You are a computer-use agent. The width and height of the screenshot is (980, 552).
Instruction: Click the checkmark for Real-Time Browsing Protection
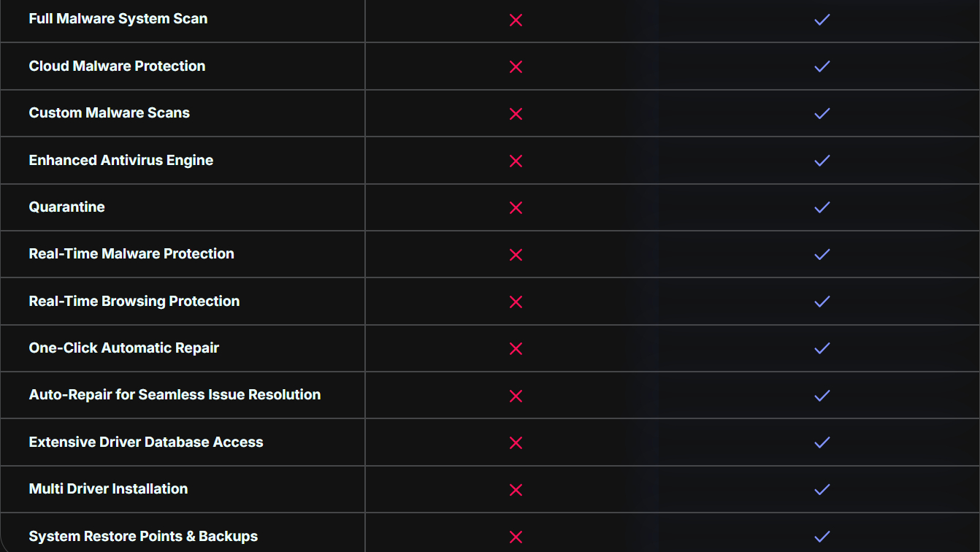tap(822, 302)
